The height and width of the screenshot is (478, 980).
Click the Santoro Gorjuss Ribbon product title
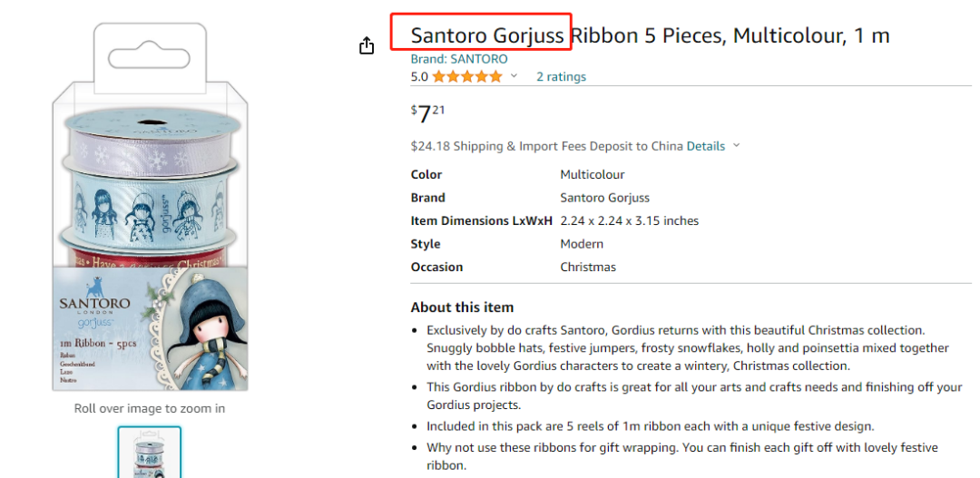[x=650, y=36]
